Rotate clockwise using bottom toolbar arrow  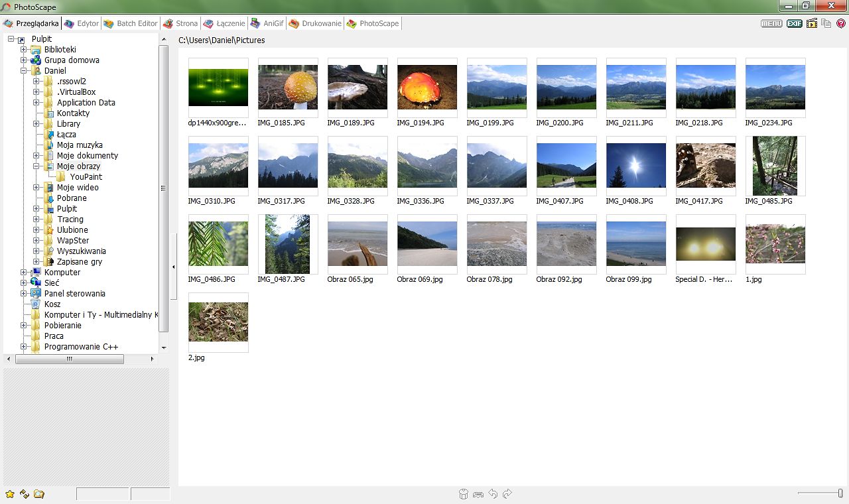[507, 494]
